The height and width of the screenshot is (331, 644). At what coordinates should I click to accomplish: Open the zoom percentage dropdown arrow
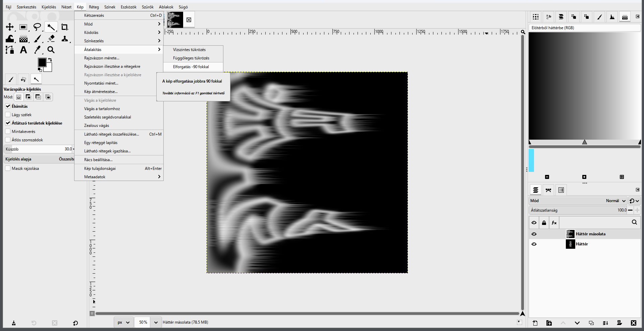[156, 322]
